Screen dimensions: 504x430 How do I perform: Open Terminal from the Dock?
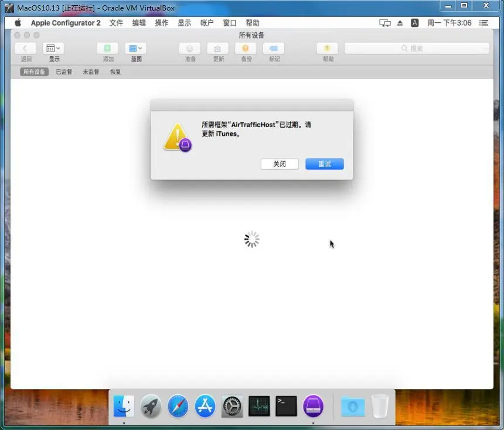286,406
